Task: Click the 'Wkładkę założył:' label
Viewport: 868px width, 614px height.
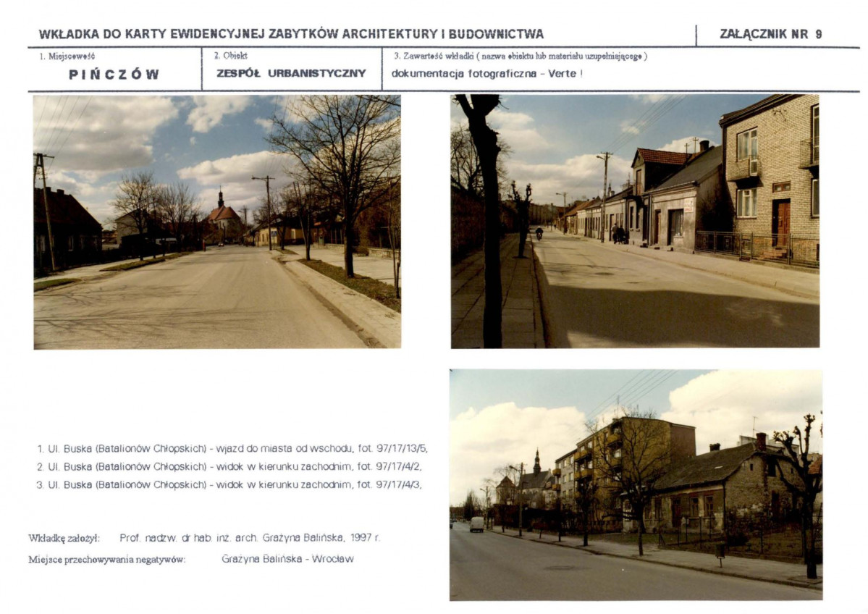Action: [x=64, y=538]
